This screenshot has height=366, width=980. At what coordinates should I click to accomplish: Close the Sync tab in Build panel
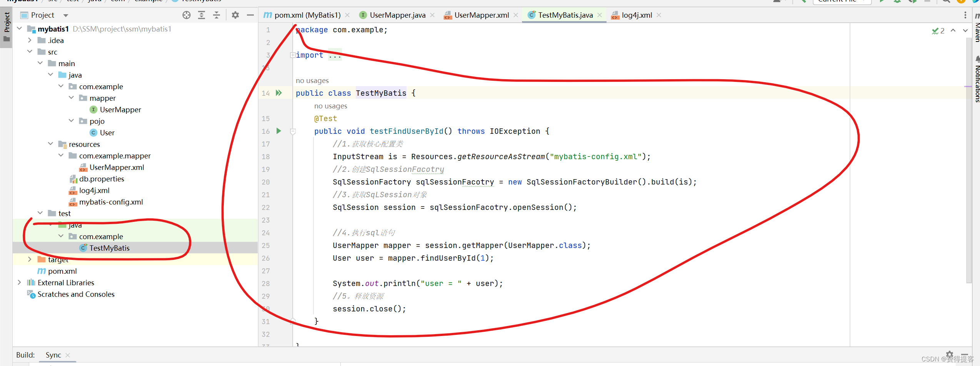click(68, 355)
